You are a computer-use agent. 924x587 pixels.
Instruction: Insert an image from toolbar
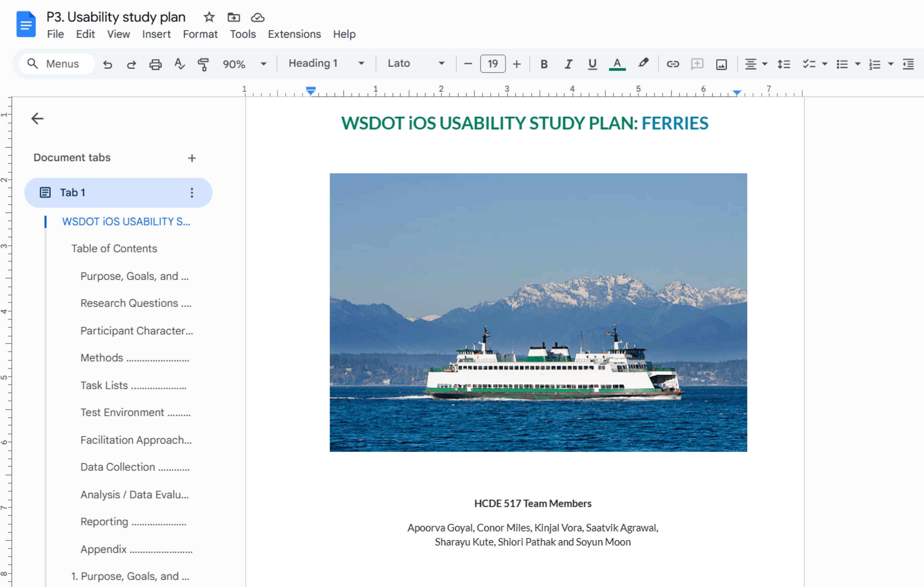point(721,64)
